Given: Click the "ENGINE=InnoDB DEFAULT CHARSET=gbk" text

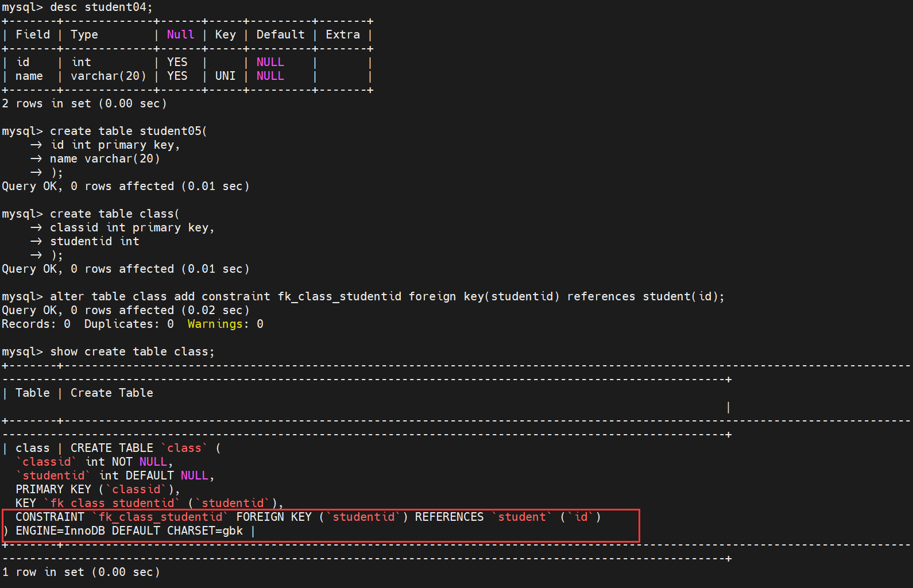Looking at the screenshot, I should click(129, 531).
